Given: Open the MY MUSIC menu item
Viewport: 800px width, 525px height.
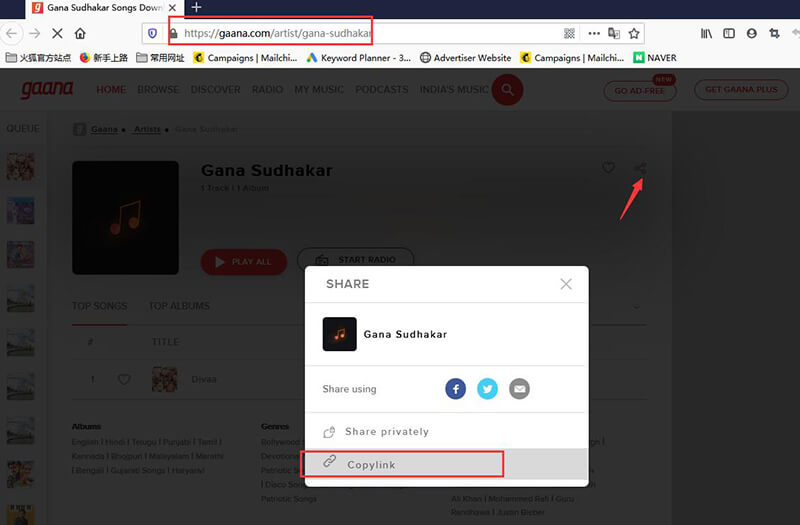Looking at the screenshot, I should pos(319,89).
